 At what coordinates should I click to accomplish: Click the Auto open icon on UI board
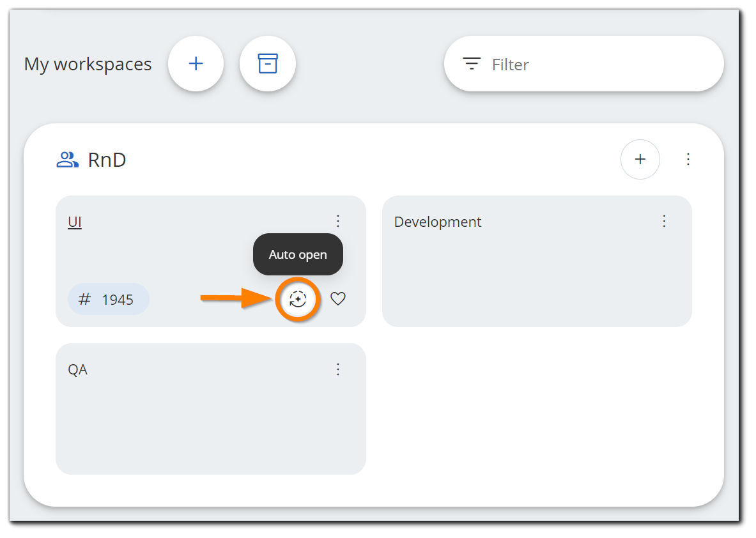coord(298,299)
